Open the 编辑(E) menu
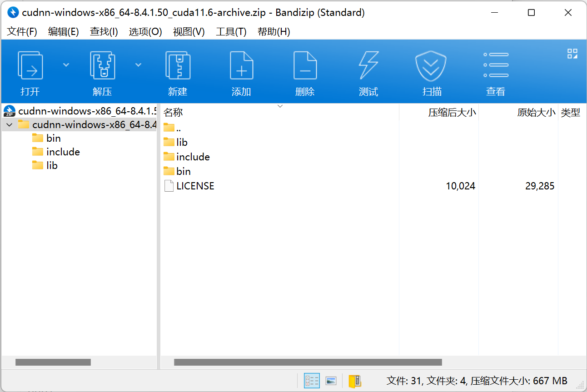Viewport: 587px width, 392px height. pos(64,31)
